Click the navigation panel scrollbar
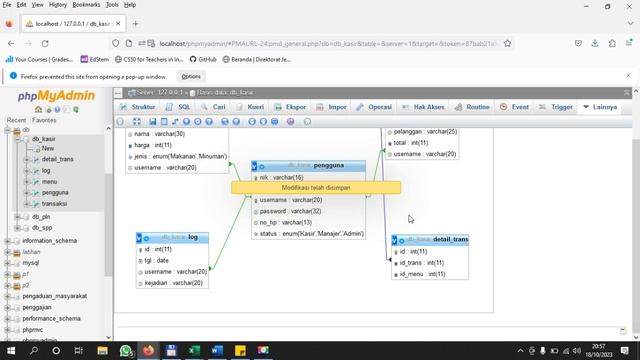Screen dimensions: 640x360 pos(108,224)
